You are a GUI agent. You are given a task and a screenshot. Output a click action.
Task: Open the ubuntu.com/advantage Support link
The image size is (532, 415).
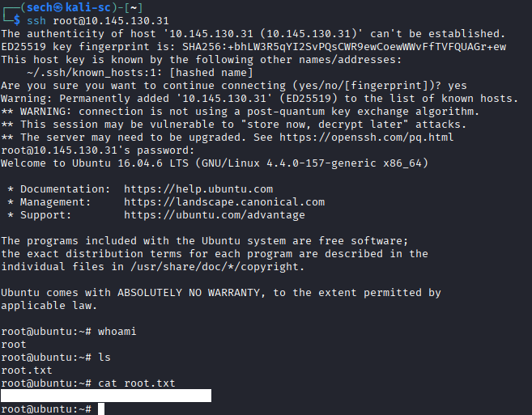pos(215,215)
